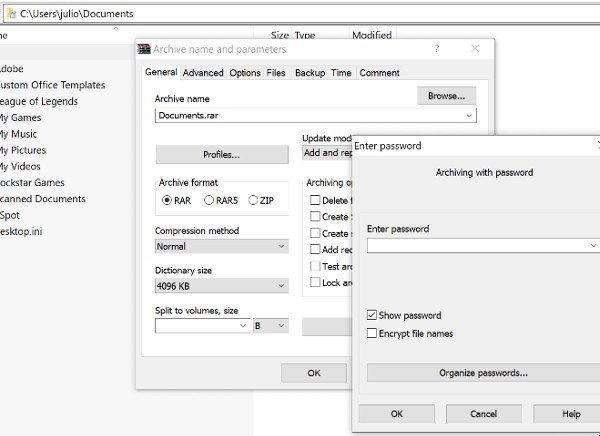Open the Enter password dropdown arrow
This screenshot has width=600, height=436.
(x=593, y=245)
